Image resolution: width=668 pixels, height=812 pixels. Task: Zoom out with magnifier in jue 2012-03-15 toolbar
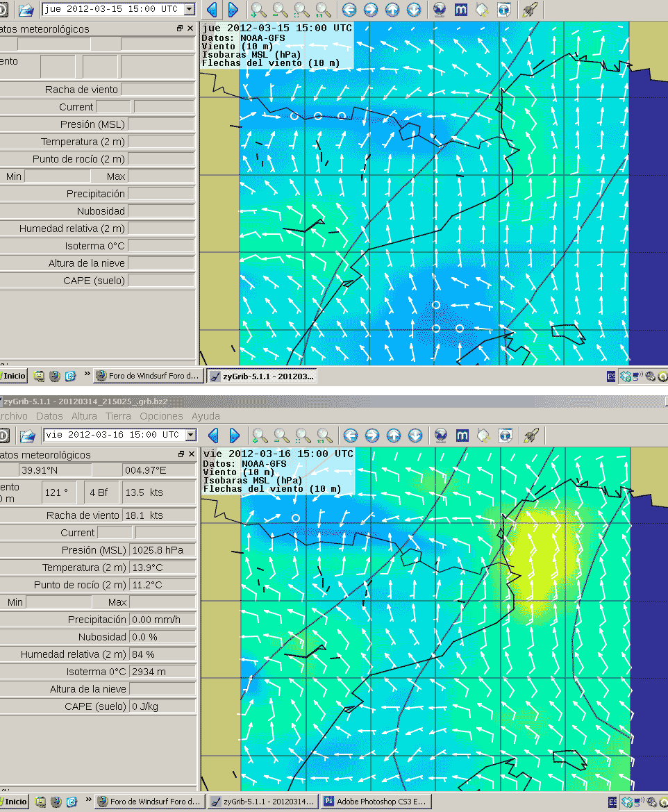280,10
